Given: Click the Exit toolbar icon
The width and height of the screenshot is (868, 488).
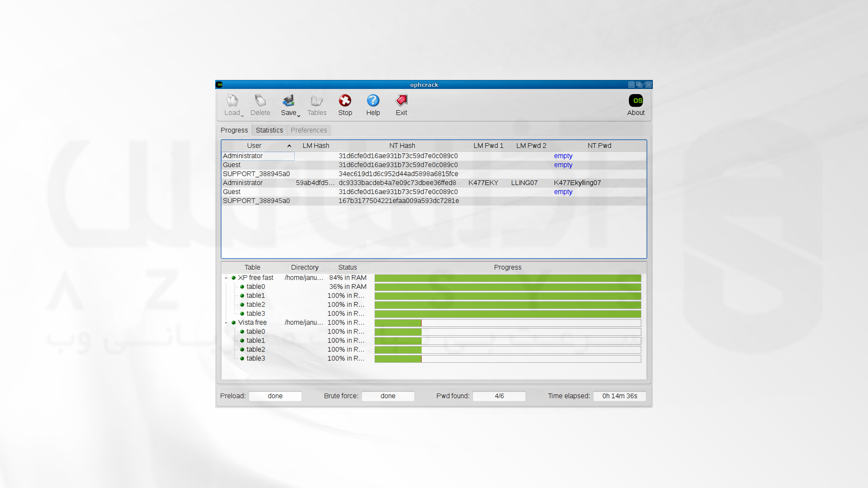Looking at the screenshot, I should coord(401,100).
